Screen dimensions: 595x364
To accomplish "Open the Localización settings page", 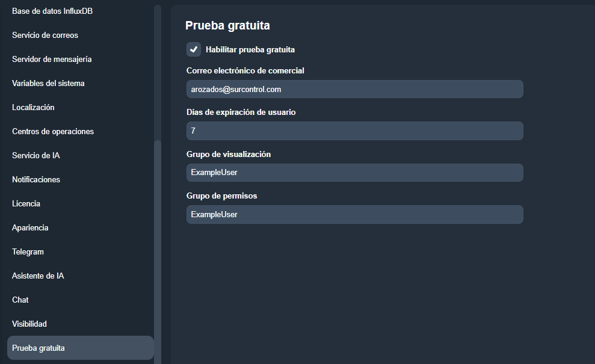I will 33,107.
